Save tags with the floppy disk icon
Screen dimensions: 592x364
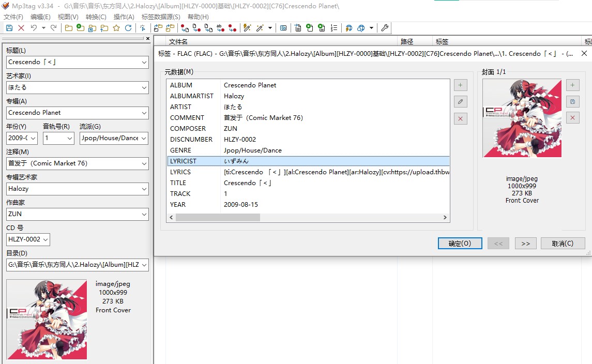coord(9,28)
